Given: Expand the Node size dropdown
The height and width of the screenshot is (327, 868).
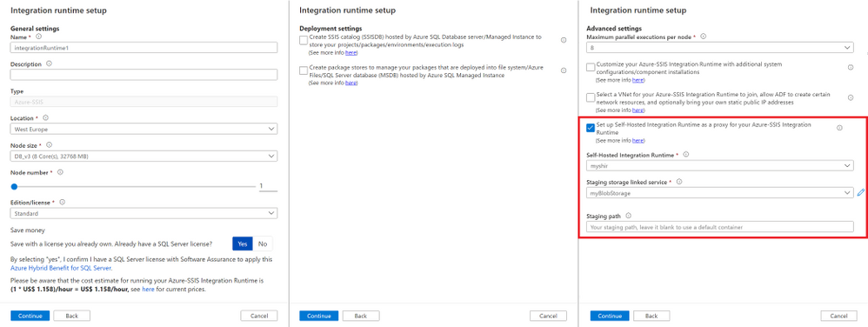Looking at the screenshot, I should [144, 157].
